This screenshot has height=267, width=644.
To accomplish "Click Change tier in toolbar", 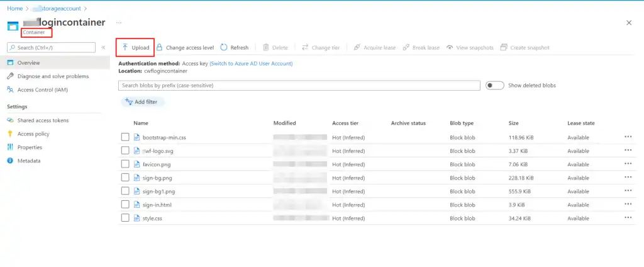I will 321,48.
